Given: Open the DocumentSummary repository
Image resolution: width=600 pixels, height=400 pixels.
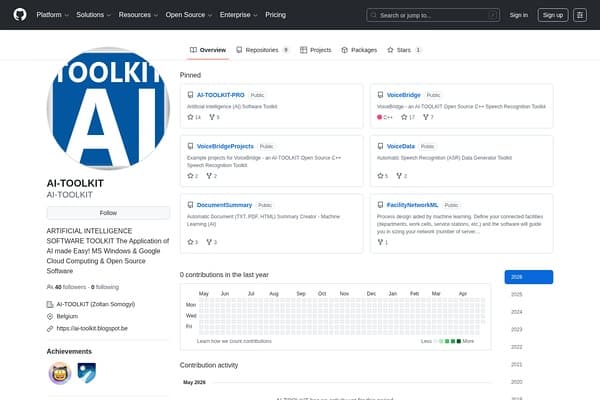Looking at the screenshot, I should coord(224,205).
